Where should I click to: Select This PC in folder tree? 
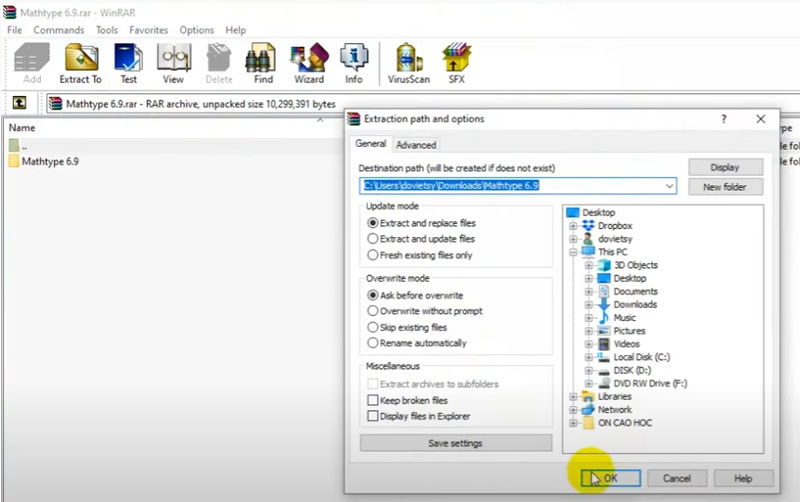click(612, 252)
